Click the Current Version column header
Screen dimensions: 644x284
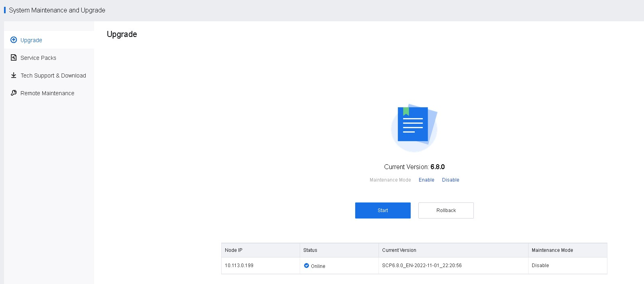[399, 250]
